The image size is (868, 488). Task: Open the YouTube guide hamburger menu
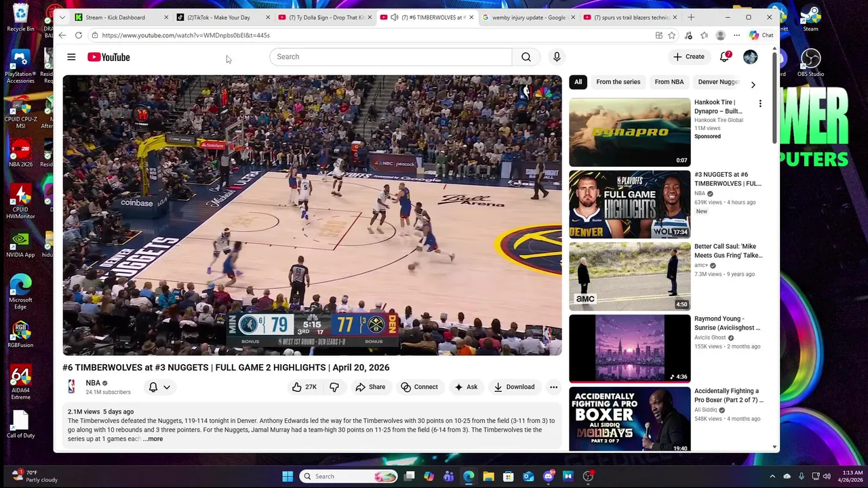pos(71,57)
